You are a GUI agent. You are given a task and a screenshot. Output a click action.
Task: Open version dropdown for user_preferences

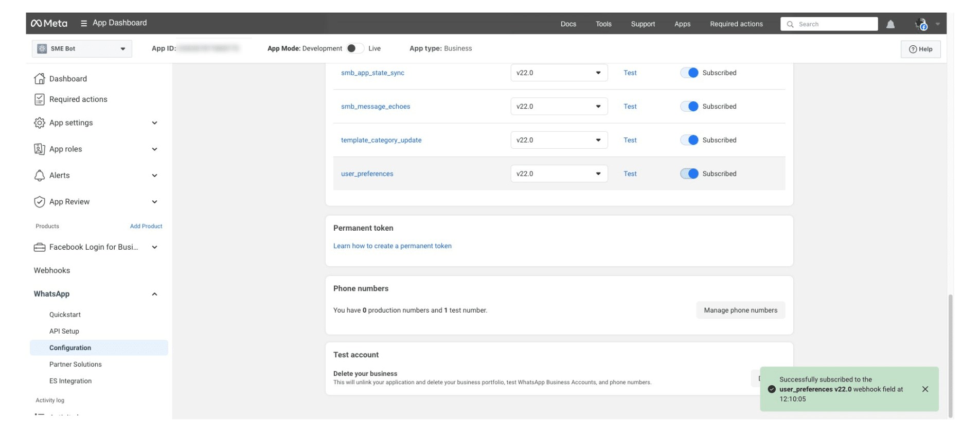tap(559, 174)
